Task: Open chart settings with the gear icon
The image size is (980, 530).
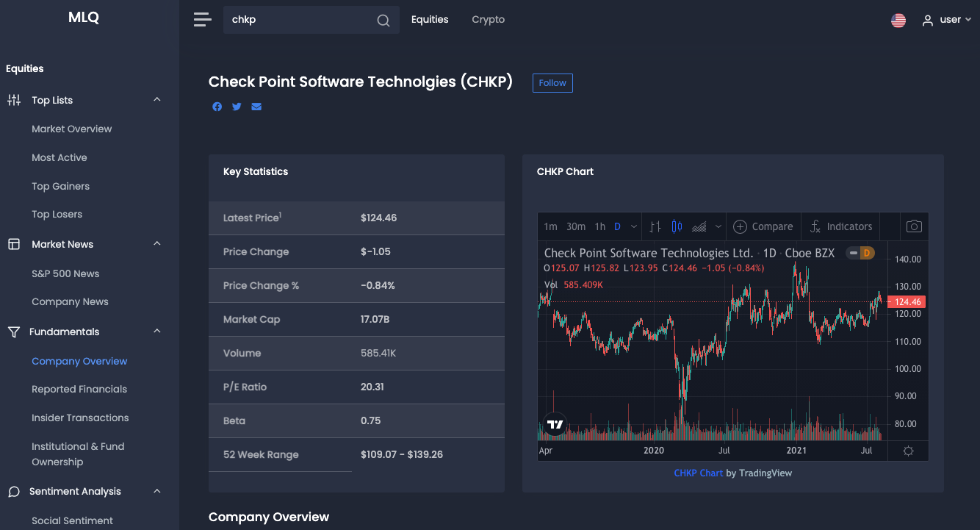Action: [x=908, y=451]
